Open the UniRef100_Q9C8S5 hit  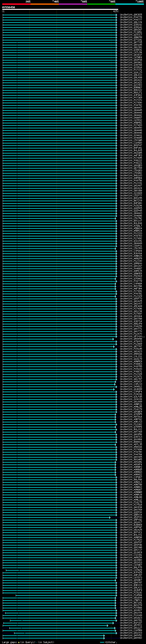coord(131,15)
